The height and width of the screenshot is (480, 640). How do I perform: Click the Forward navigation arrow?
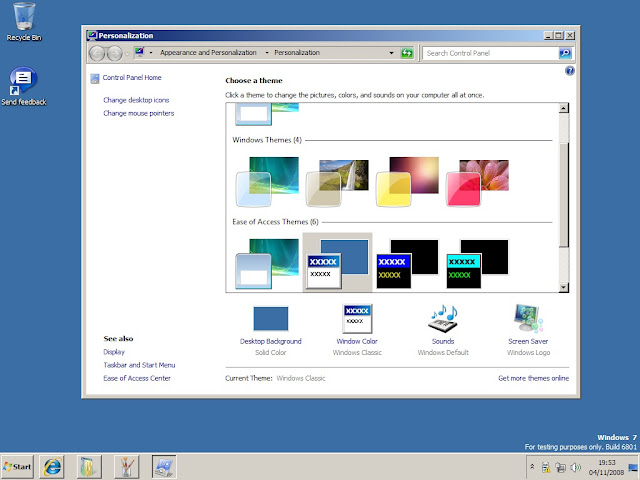115,53
